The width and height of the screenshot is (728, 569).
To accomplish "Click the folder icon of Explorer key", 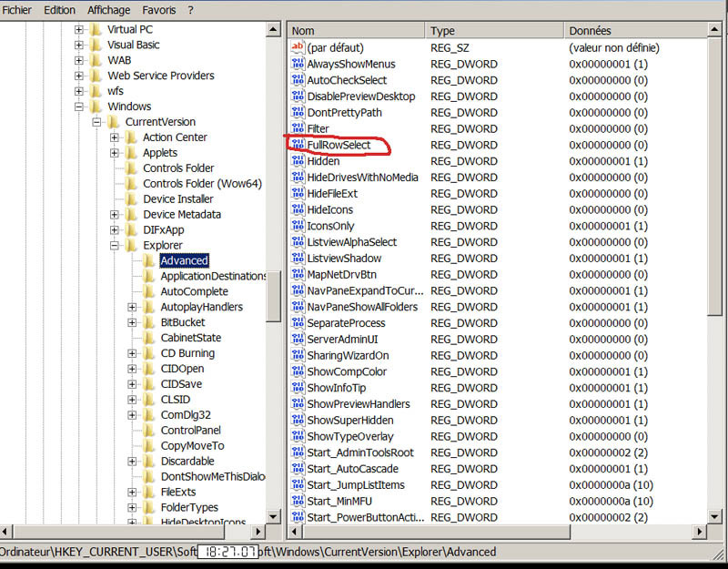I will (131, 245).
